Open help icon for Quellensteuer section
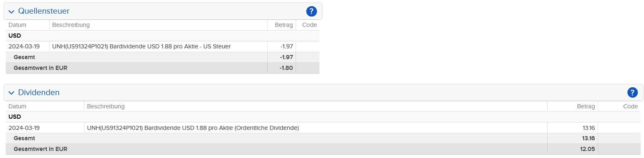Screen dimensions: 644x158 tap(311, 11)
